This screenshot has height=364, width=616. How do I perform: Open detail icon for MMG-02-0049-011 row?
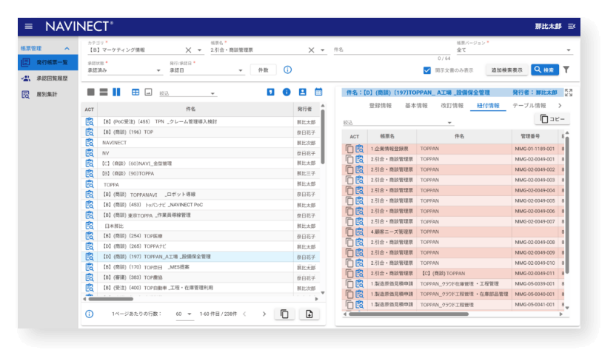pyautogui.click(x=360, y=273)
